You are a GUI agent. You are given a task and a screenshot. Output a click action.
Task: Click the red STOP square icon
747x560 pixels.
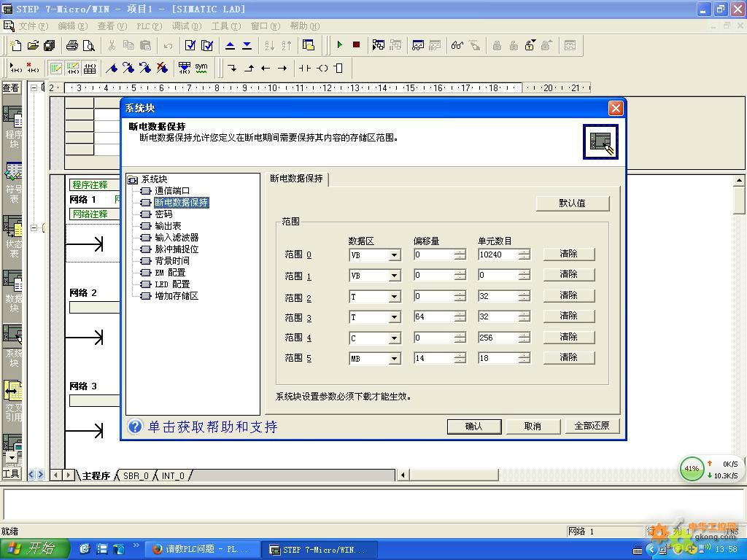tap(356, 44)
